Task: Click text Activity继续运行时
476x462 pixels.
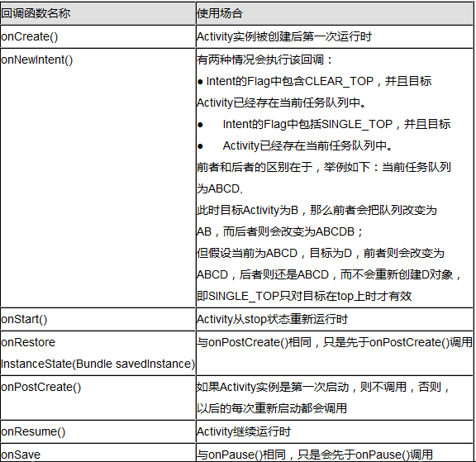Action: [244, 431]
